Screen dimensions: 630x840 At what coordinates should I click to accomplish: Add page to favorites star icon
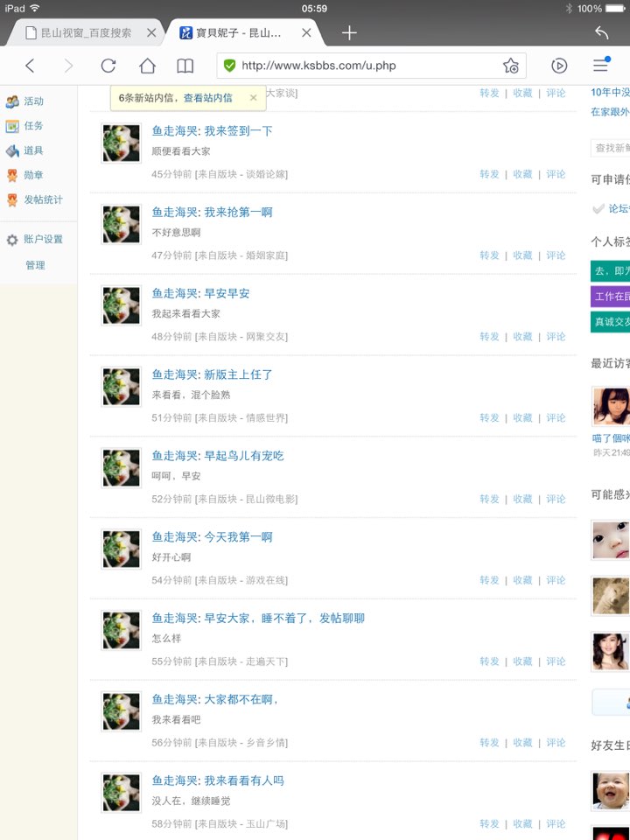click(510, 66)
